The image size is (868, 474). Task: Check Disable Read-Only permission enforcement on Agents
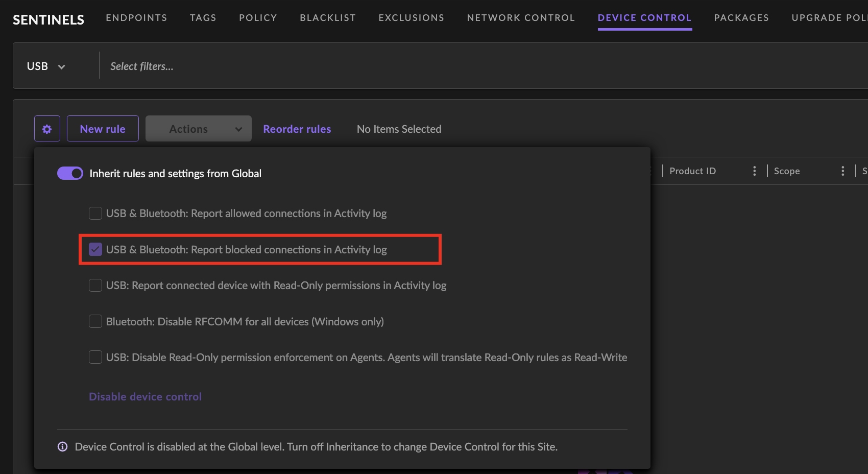95,358
